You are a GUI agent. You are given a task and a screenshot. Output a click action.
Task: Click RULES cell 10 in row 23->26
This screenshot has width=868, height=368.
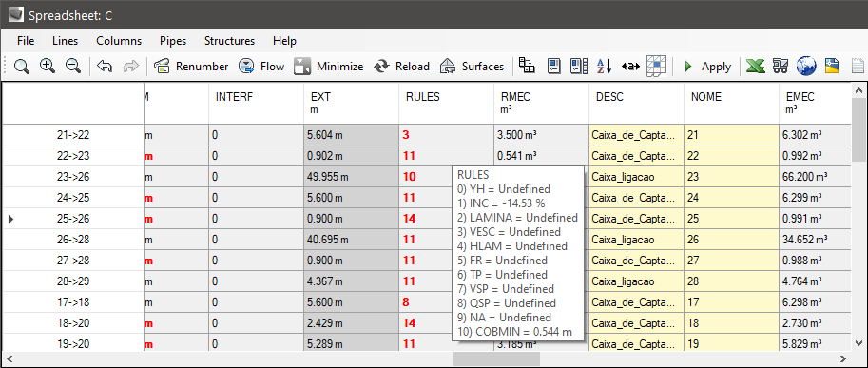pyautogui.click(x=425, y=177)
